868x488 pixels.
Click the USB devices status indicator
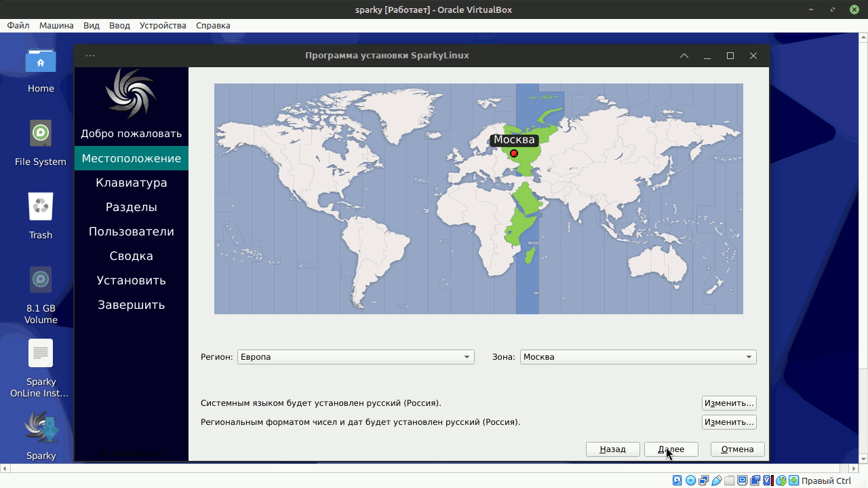[717, 481]
